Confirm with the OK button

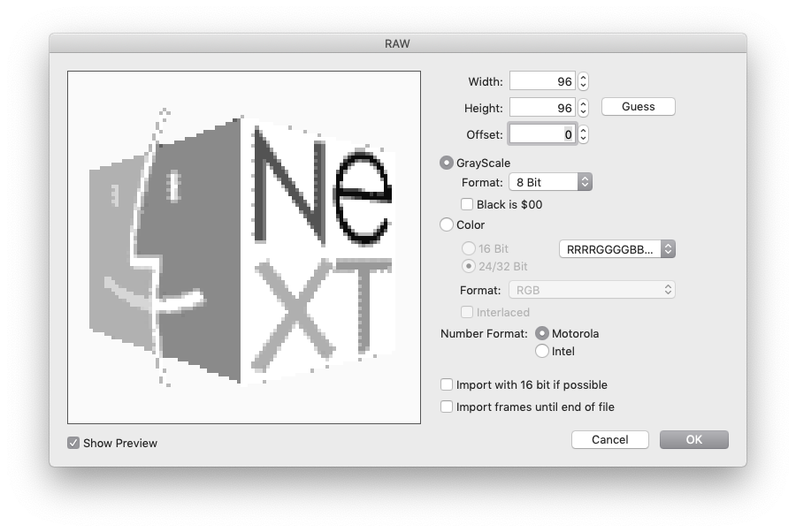pos(694,440)
